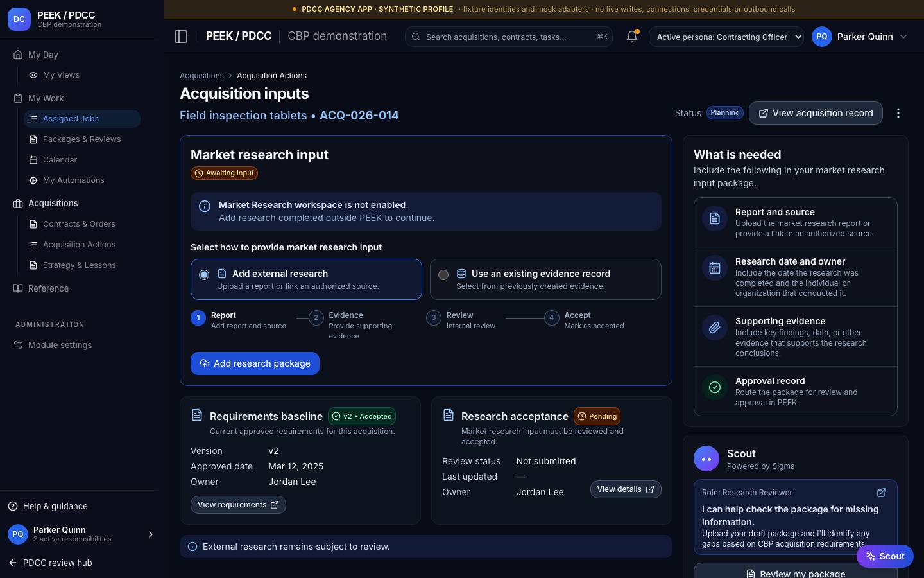The width and height of the screenshot is (924, 578).
Task: Click the Supporting evidence paperclip icon
Action: pos(715,328)
